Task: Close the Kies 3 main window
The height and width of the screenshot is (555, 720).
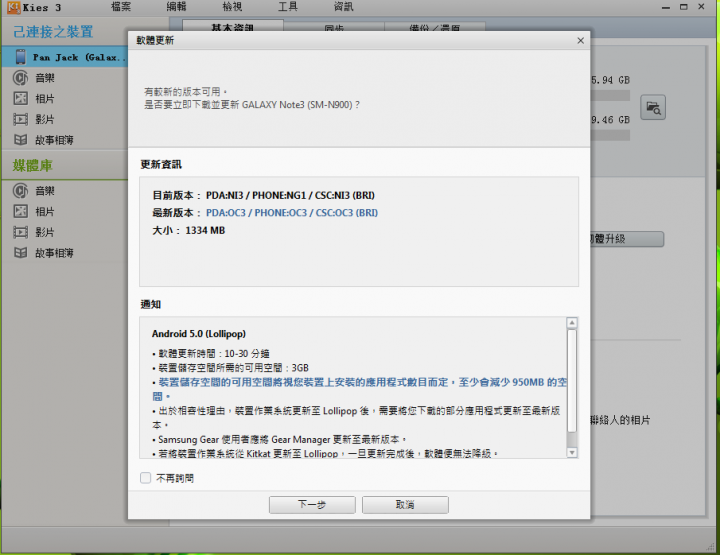Action: (x=701, y=6)
